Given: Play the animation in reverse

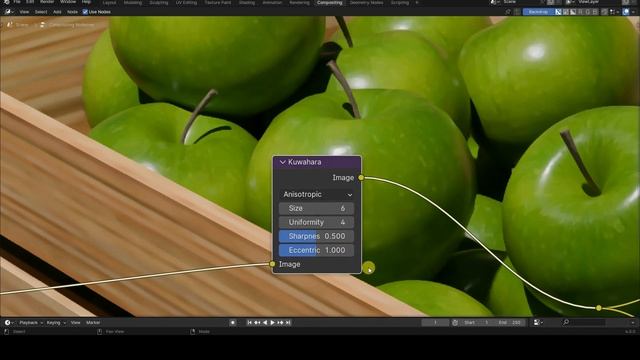Looking at the screenshot, I should coord(265,322).
